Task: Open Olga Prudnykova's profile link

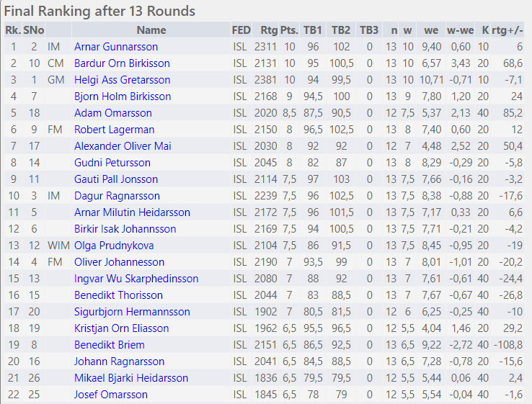Action: [x=114, y=246]
